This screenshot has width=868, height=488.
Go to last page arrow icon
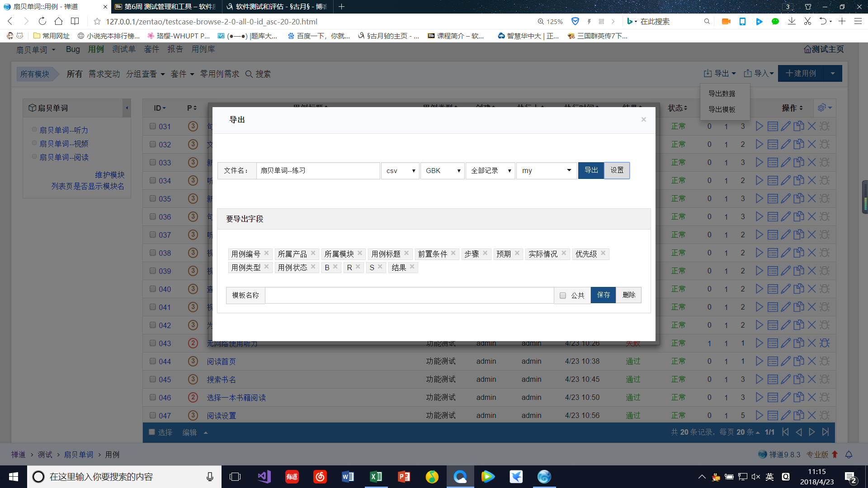pos(826,432)
